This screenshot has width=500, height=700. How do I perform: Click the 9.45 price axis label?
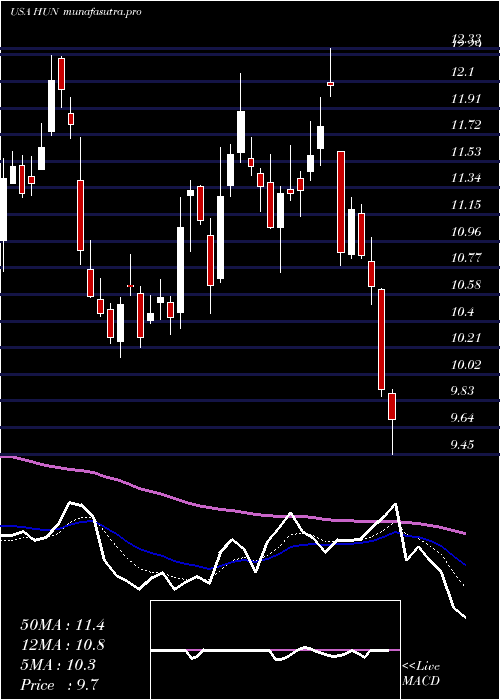click(x=463, y=444)
